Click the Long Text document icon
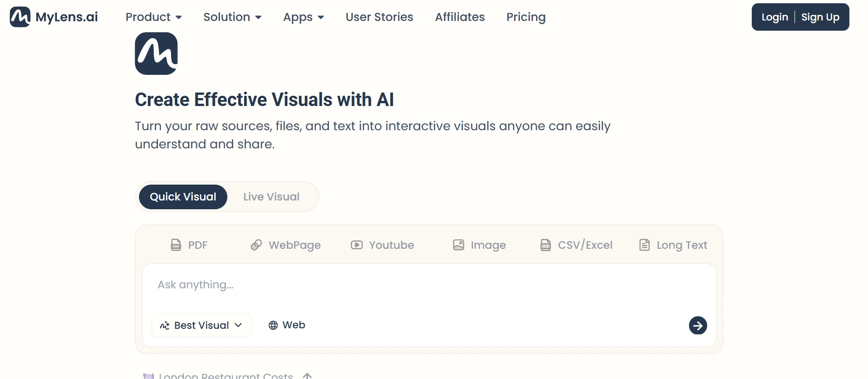The image size is (868, 379). click(x=644, y=245)
